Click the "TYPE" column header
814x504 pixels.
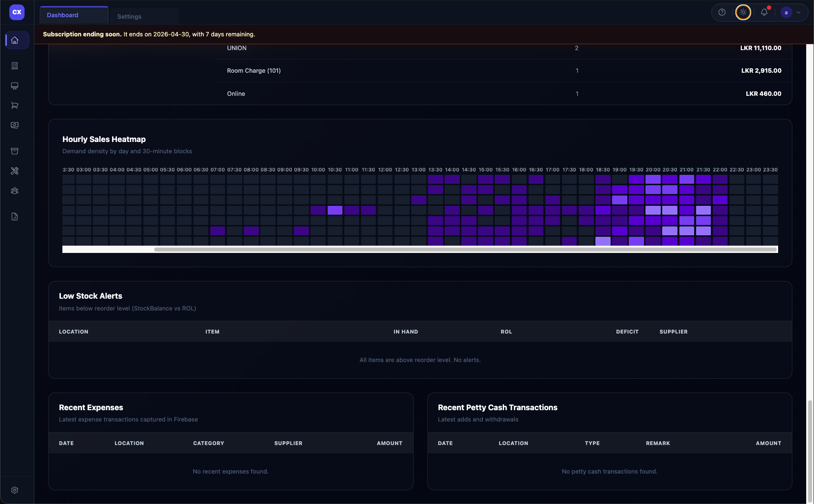(592, 444)
